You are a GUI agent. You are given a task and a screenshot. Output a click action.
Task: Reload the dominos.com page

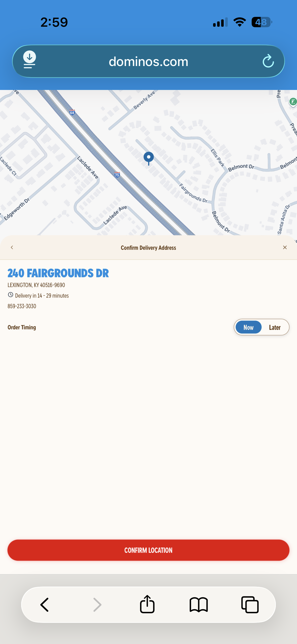click(x=268, y=61)
